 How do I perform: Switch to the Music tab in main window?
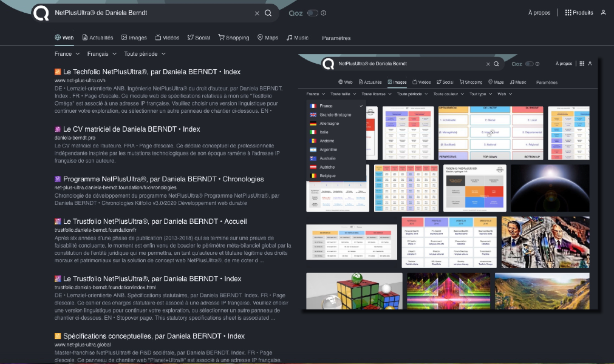[x=297, y=38]
